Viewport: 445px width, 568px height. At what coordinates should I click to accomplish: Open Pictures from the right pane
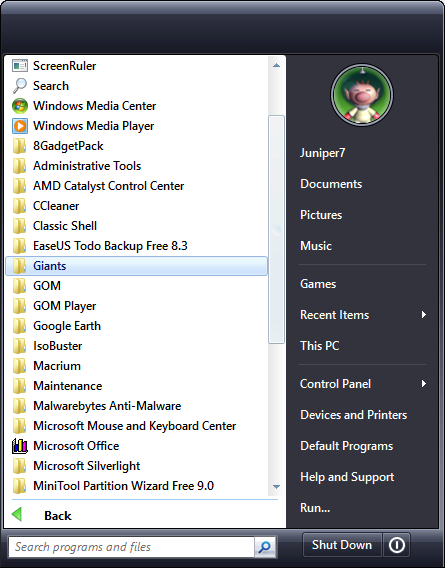[x=321, y=214]
